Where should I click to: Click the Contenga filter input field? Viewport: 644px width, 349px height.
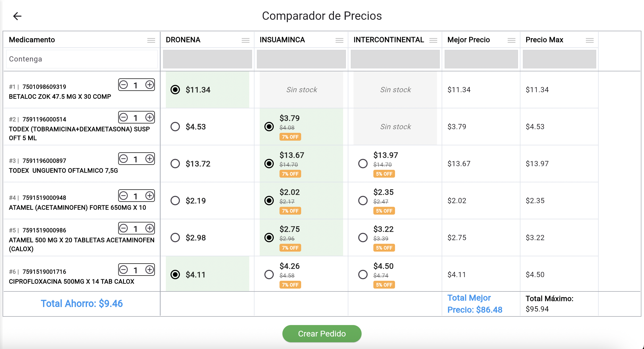(x=82, y=59)
